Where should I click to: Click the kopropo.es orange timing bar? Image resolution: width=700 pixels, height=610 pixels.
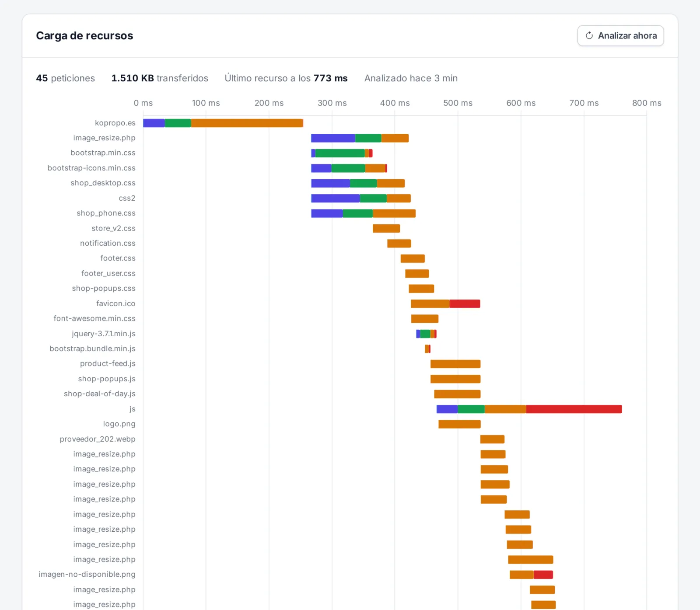tap(247, 123)
